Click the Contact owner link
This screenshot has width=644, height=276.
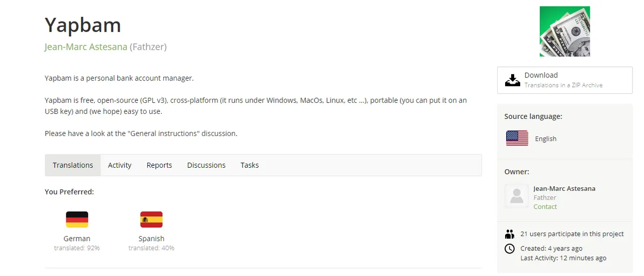(545, 206)
